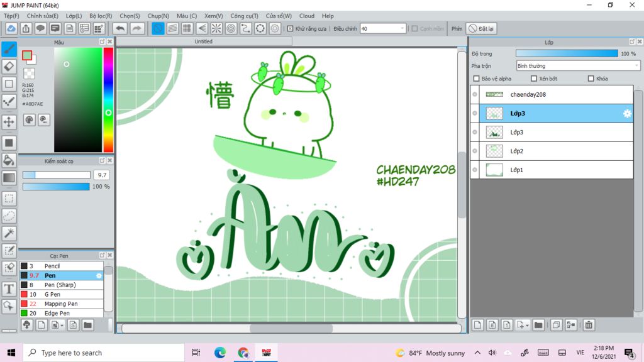Click the chaenday208 layer thumbnail
This screenshot has height=362, width=644.
point(494,94)
